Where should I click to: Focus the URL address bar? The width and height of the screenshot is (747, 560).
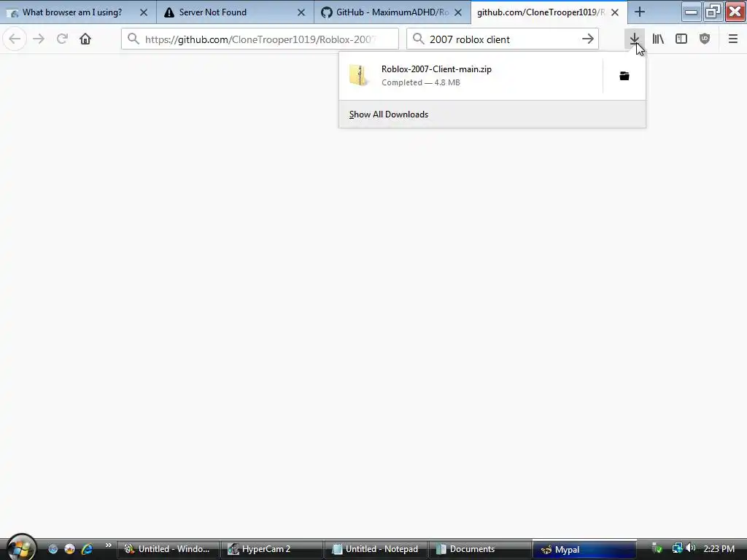260,39
